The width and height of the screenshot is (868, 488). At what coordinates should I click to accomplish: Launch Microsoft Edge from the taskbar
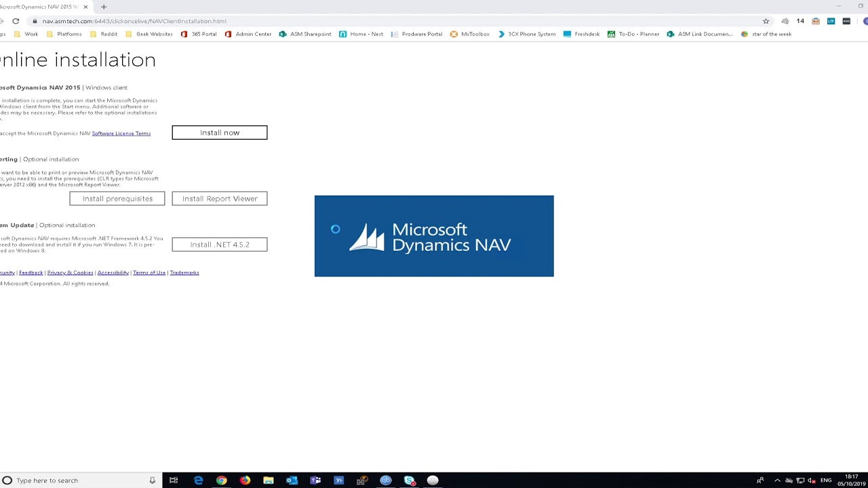[x=198, y=481]
